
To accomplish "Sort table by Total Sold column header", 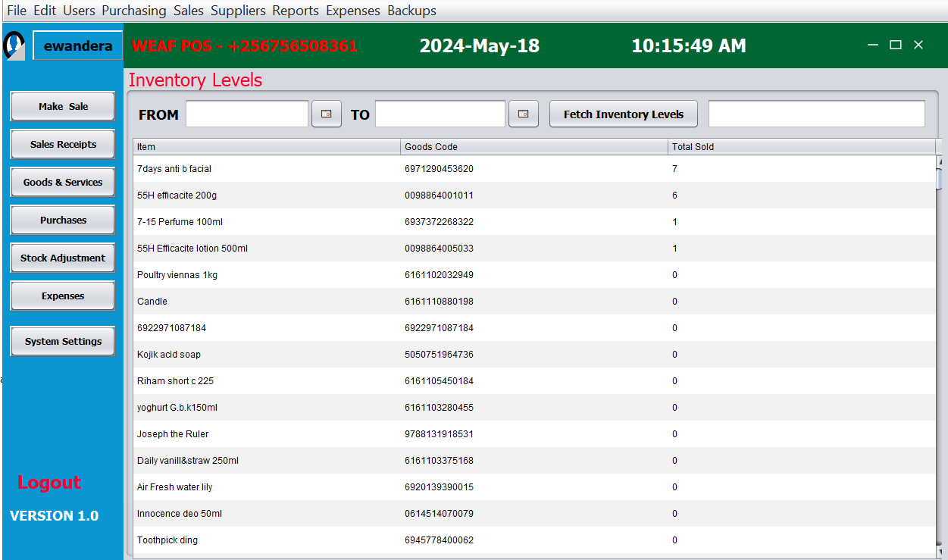I will (x=801, y=146).
